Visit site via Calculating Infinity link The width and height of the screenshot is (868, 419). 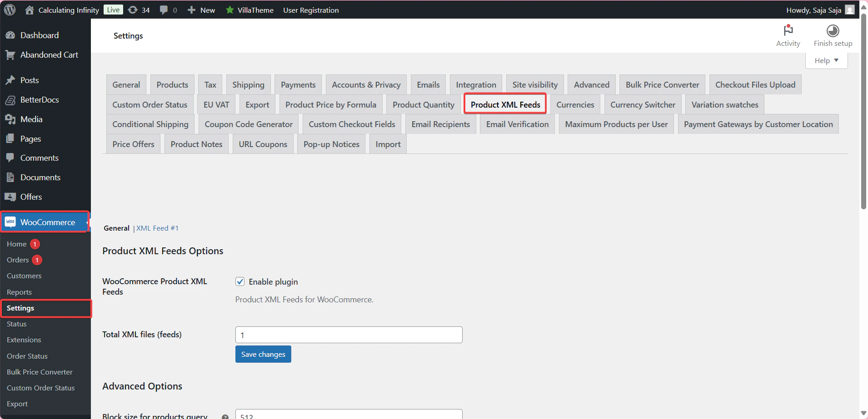[69, 10]
